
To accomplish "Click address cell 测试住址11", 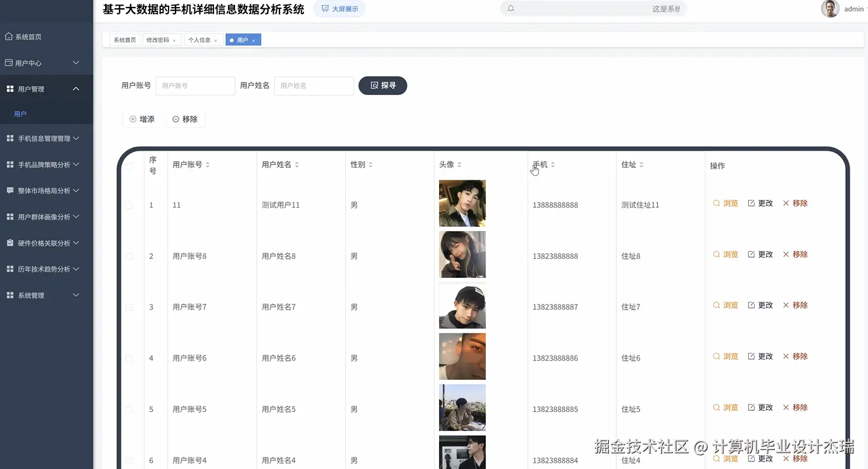I will click(x=641, y=205).
